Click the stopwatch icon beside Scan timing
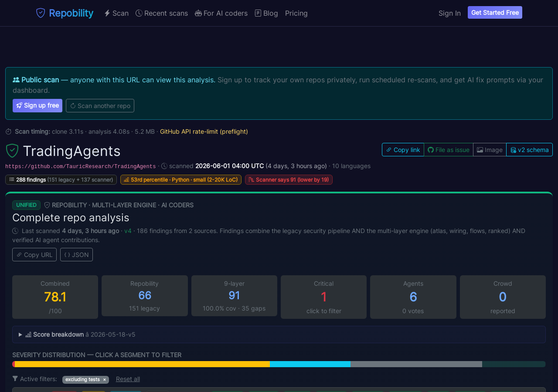Screen dimensions: 558x392 coord(8,132)
